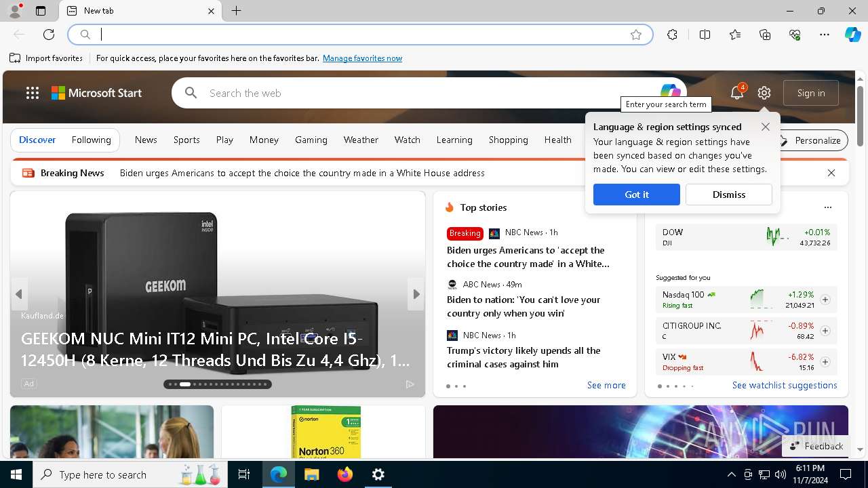The height and width of the screenshot is (488, 868).
Task: Open the tab actions menu icon
Action: click(x=41, y=11)
